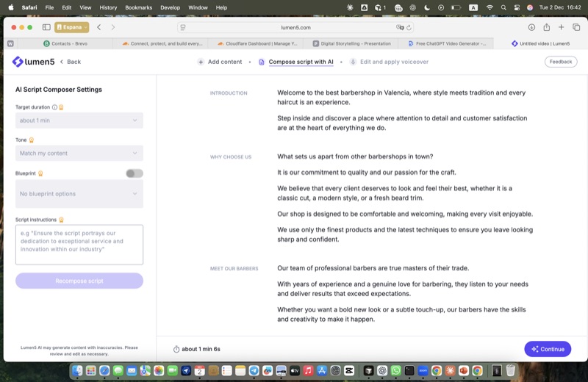This screenshot has width=588, height=382.
Task: Click the Safari downloads icon
Action: pos(531,27)
